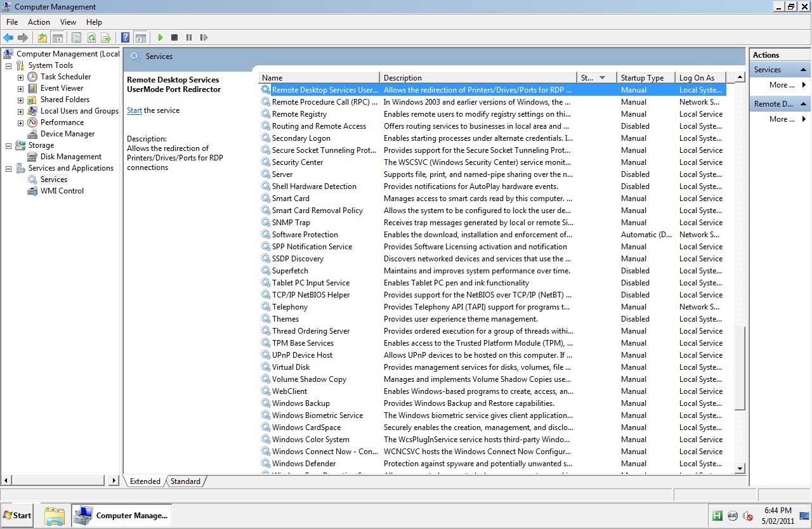
Task: Click the muted volume tray icon
Action: point(748,515)
